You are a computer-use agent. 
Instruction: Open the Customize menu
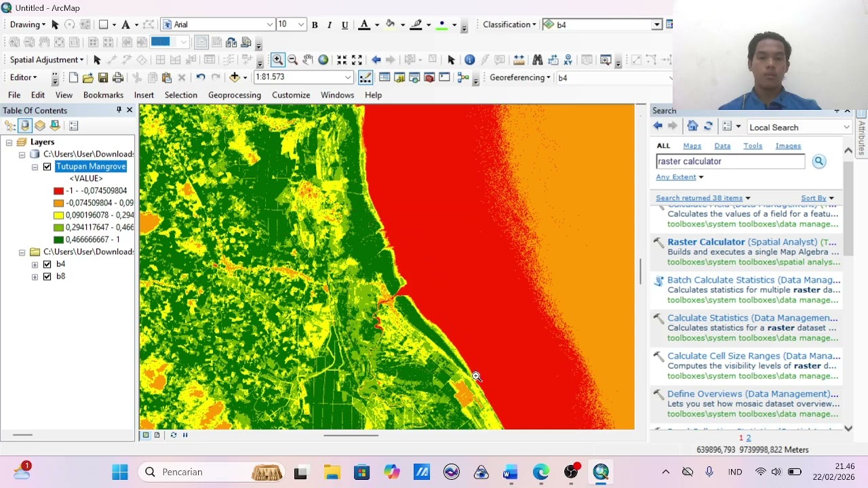coord(290,95)
